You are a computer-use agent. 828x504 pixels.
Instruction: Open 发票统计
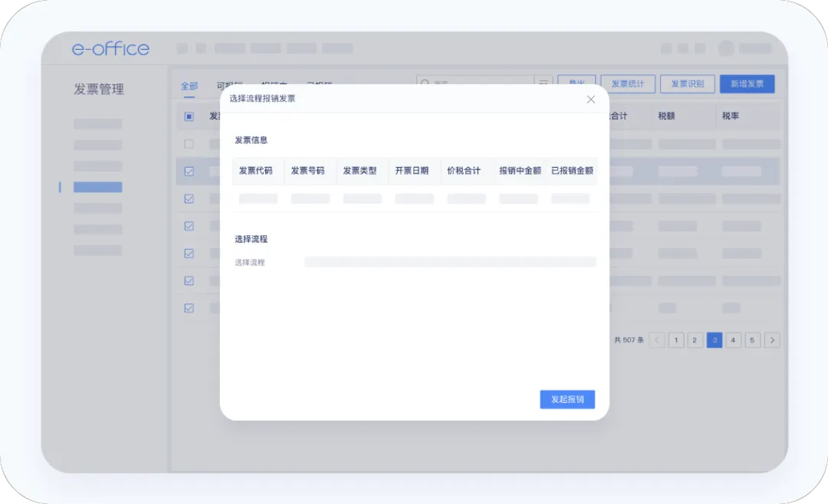coord(627,84)
